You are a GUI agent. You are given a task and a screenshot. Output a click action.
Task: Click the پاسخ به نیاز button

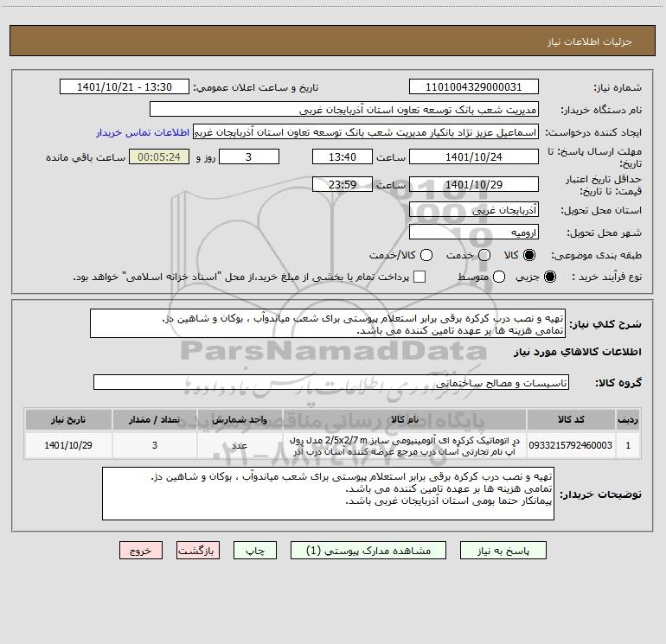pyautogui.click(x=503, y=550)
